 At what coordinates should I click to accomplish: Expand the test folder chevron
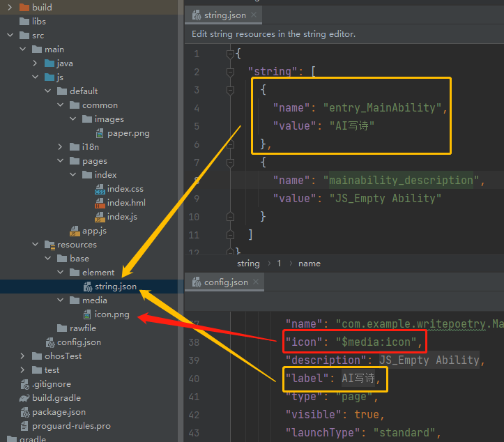tap(22, 370)
